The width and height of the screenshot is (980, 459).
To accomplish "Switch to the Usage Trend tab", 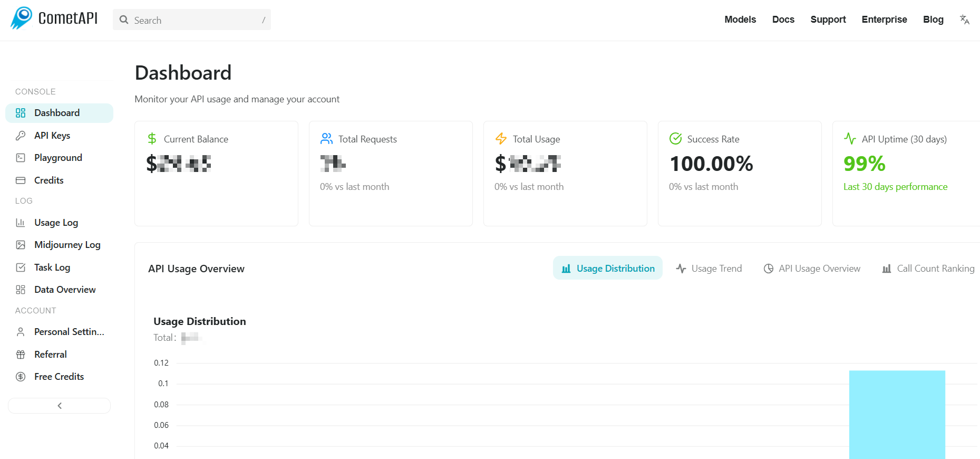I will coord(709,269).
